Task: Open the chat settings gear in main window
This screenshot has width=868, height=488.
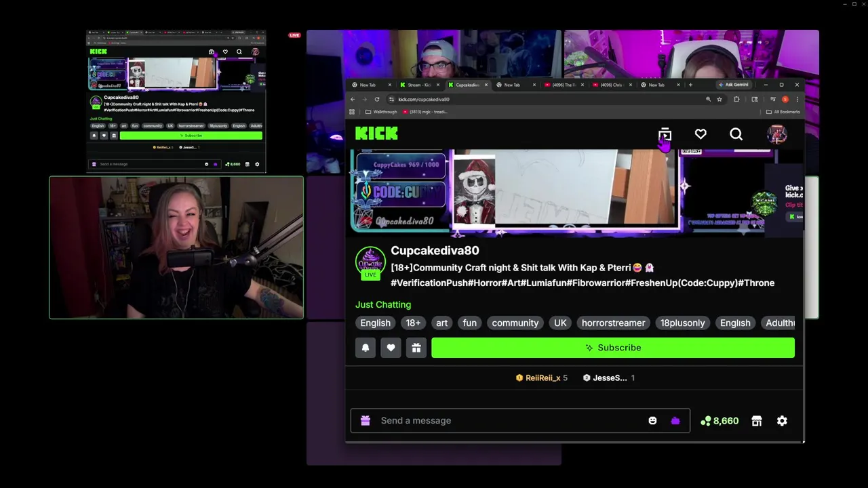Action: 782,421
